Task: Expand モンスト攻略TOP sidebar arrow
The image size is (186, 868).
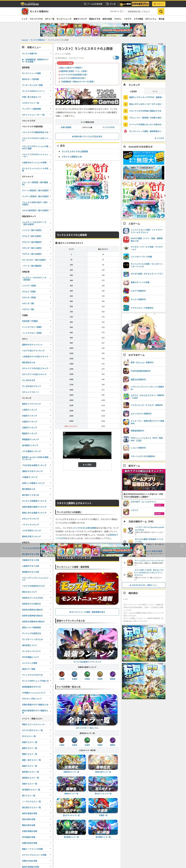Action: click(51, 53)
